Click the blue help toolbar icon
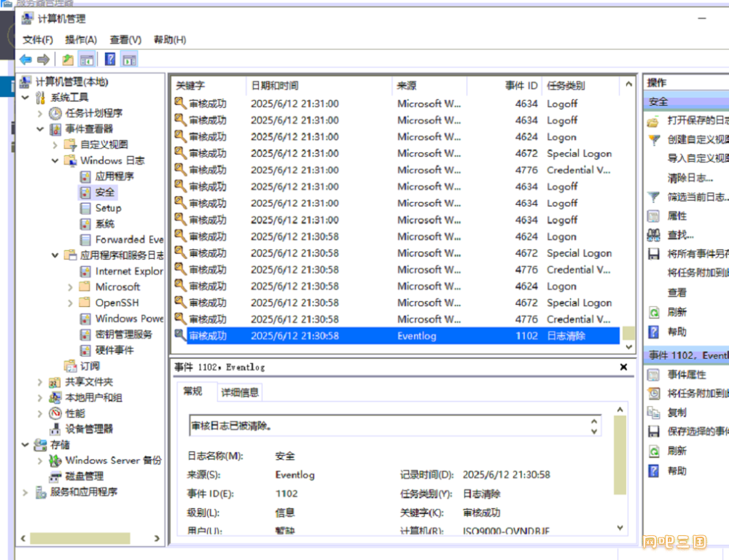Image resolution: width=729 pixels, height=560 pixels. click(x=110, y=60)
